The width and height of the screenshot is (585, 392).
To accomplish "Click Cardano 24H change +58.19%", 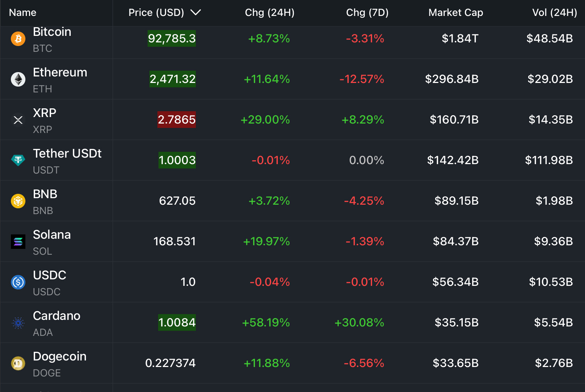I will pos(266,322).
